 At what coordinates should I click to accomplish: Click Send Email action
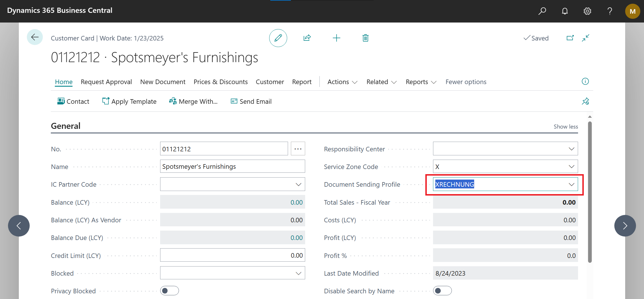tap(251, 101)
